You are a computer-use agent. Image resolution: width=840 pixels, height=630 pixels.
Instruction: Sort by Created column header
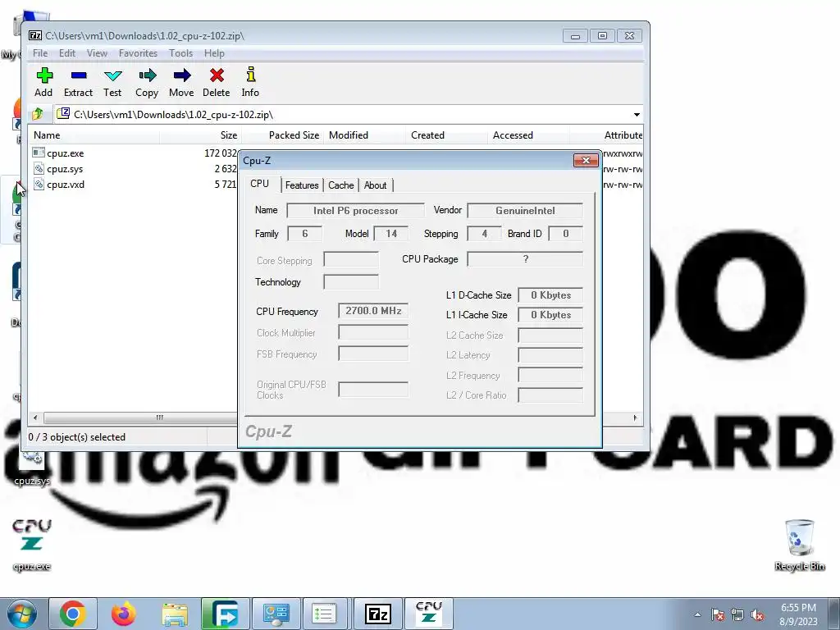click(446, 135)
